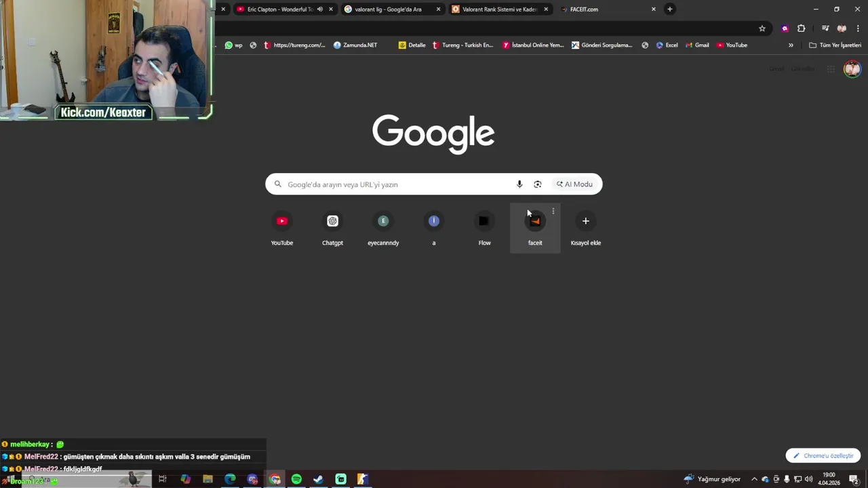Viewport: 868px width, 488px height.
Task: Open the Excel bookmark
Action: pyautogui.click(x=667, y=45)
